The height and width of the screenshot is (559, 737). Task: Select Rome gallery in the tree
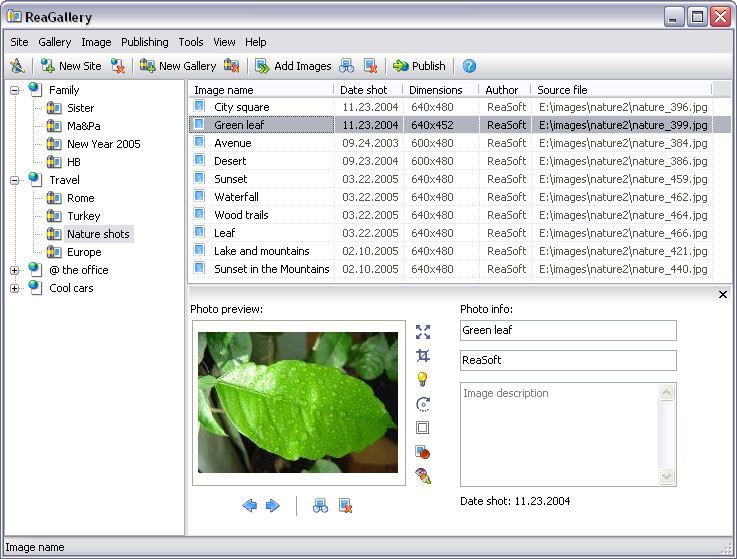pos(81,198)
